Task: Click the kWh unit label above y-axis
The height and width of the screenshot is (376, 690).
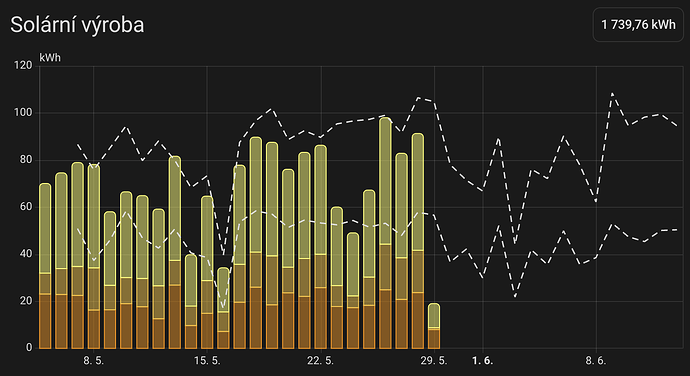Action: tap(50, 58)
